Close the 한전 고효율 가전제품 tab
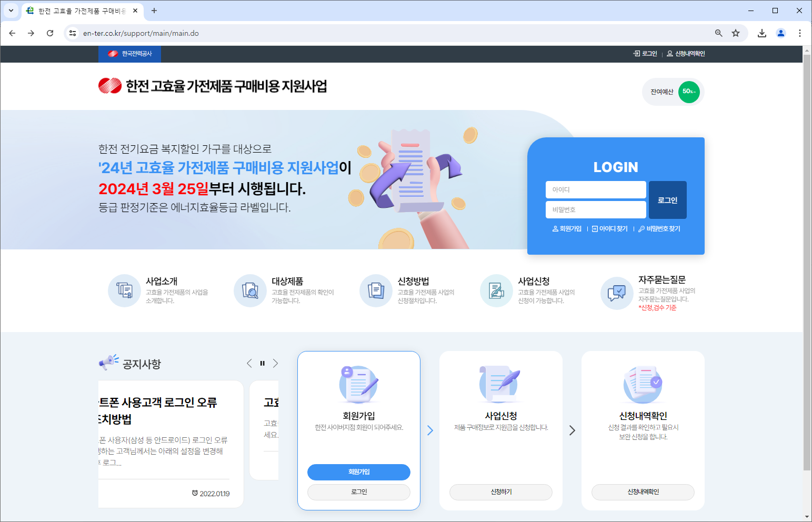This screenshot has height=522, width=812. coord(135,11)
